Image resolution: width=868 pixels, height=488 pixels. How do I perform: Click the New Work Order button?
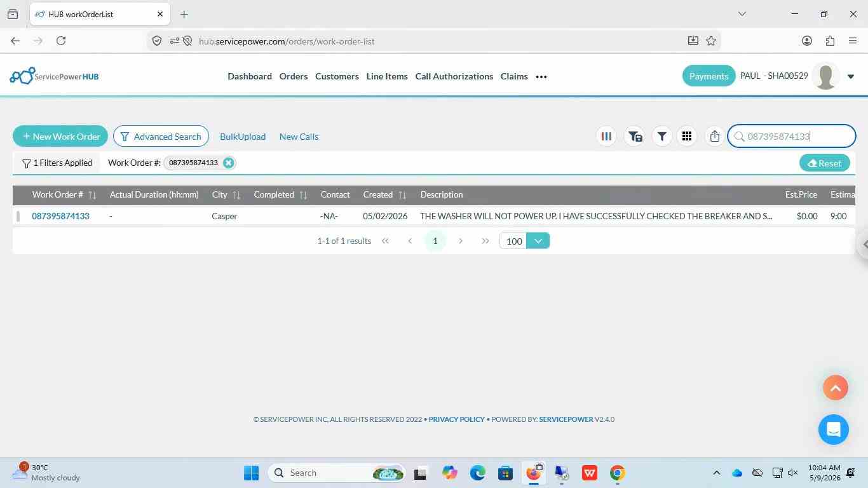pyautogui.click(x=60, y=136)
